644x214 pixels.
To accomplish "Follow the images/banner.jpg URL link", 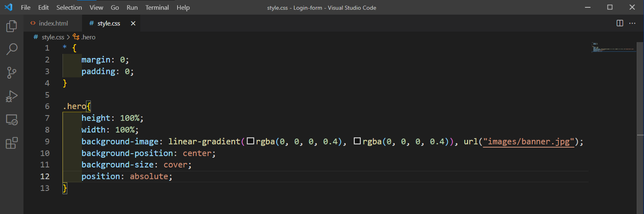I will click(x=529, y=142).
